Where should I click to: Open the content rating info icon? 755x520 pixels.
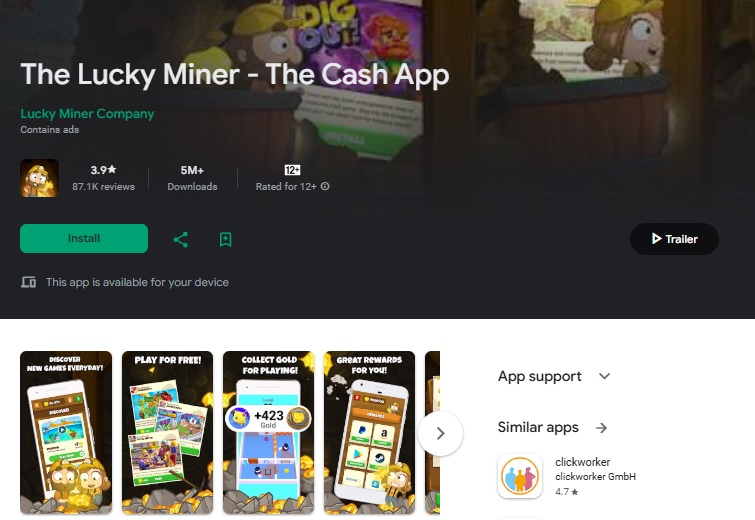click(x=325, y=186)
